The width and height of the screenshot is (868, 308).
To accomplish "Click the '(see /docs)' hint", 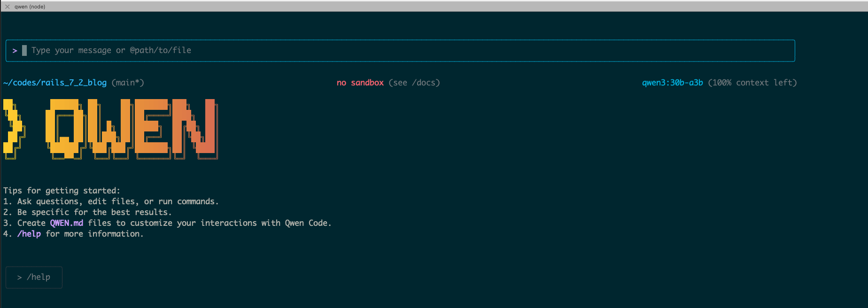I will [414, 83].
